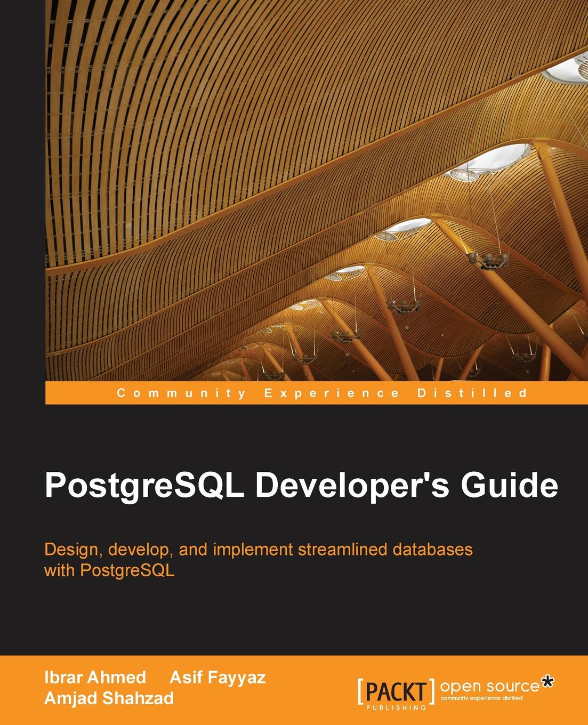Image resolution: width=588 pixels, height=725 pixels.
Task: Click the title 'PostgreSQL Developer's Guide'
Action: [x=301, y=486]
